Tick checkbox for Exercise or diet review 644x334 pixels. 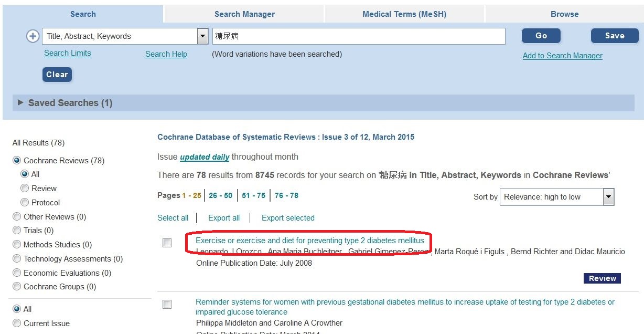pyautogui.click(x=167, y=243)
